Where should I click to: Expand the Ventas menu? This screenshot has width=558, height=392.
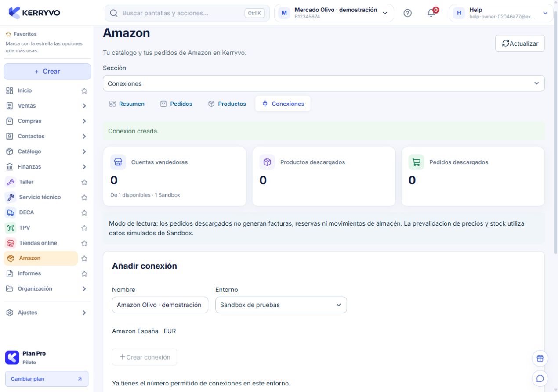[84, 106]
